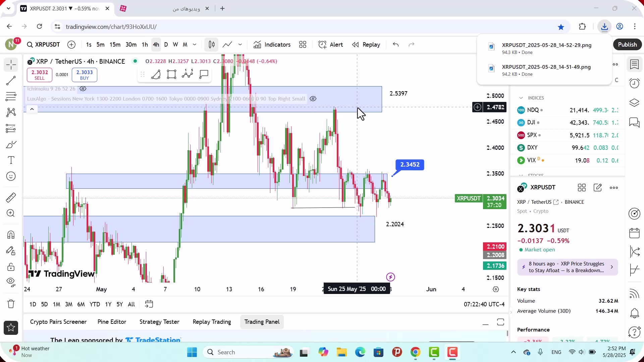Viewport: 644px width, 362px height.
Task: Select NDQ in the watchlist
Action: (568, 110)
